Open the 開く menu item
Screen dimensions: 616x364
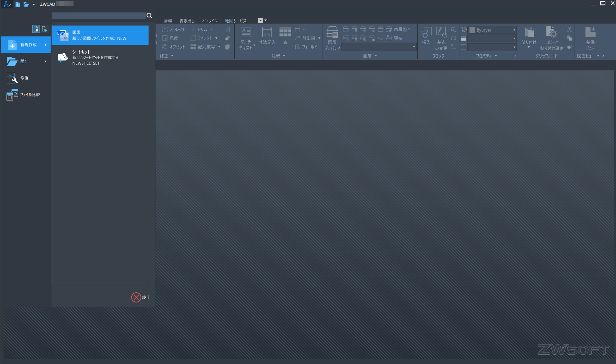26,61
